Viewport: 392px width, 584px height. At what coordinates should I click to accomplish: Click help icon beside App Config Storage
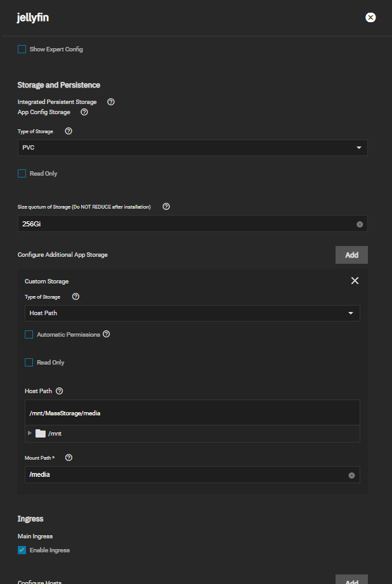[84, 112]
